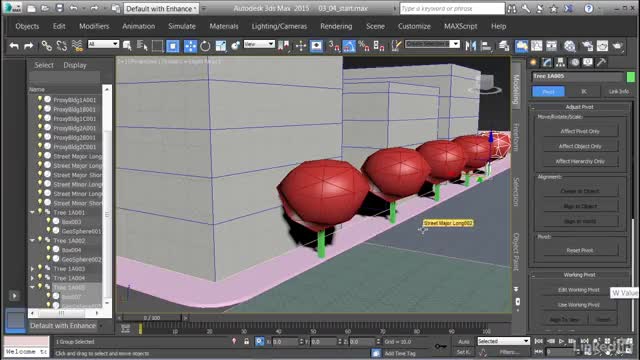Toggle the Spinner Snap button
The width and height of the screenshot is (640, 360).
click(379, 46)
